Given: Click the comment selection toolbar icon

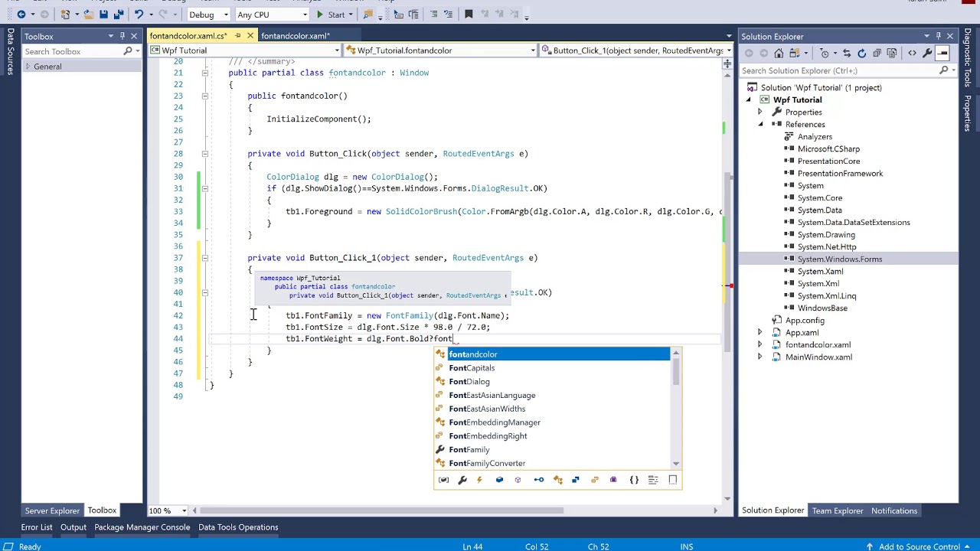Looking at the screenshot, I should pos(433,15).
